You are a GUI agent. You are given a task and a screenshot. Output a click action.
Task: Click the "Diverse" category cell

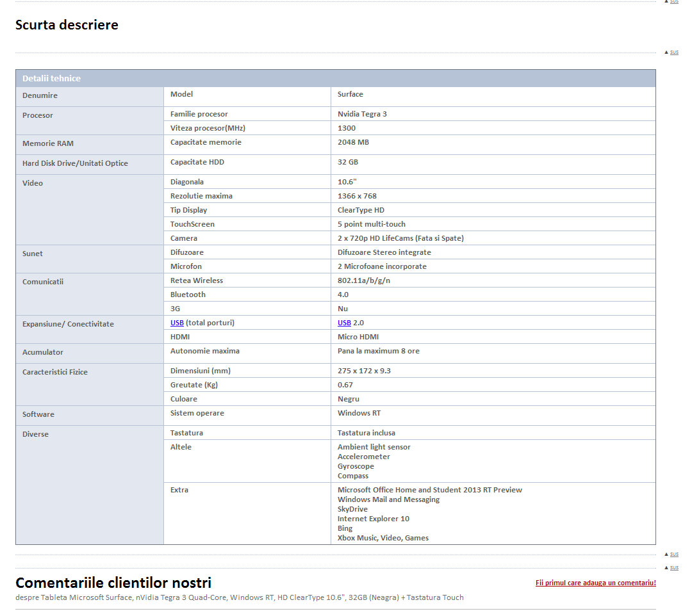tap(90, 485)
